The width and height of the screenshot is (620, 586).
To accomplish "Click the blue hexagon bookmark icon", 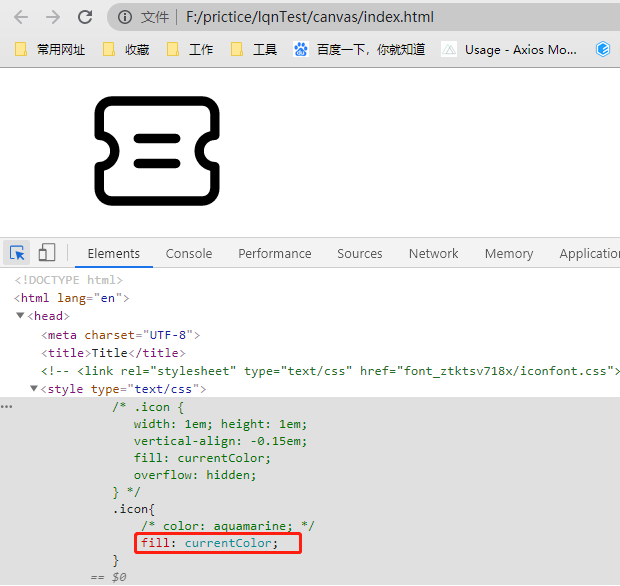I will click(603, 49).
